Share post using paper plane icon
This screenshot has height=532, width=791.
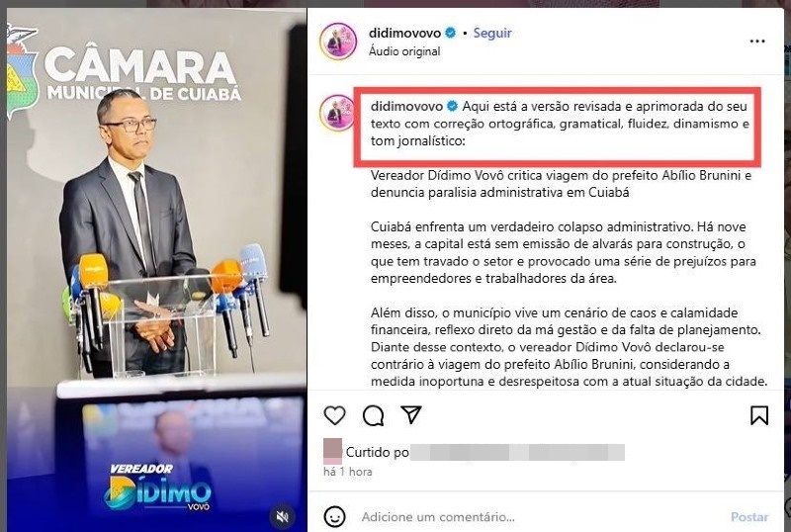click(411, 414)
